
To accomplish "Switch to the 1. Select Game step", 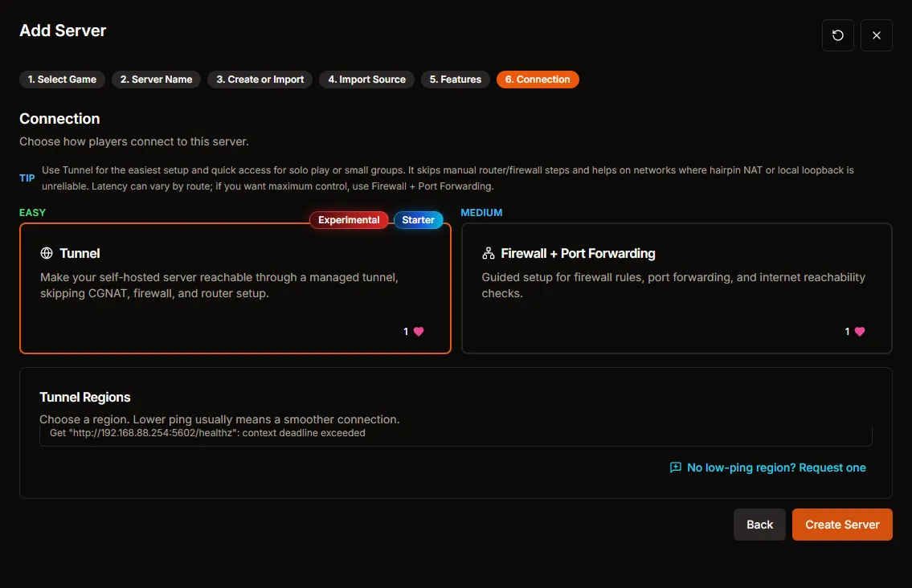I will click(x=62, y=79).
